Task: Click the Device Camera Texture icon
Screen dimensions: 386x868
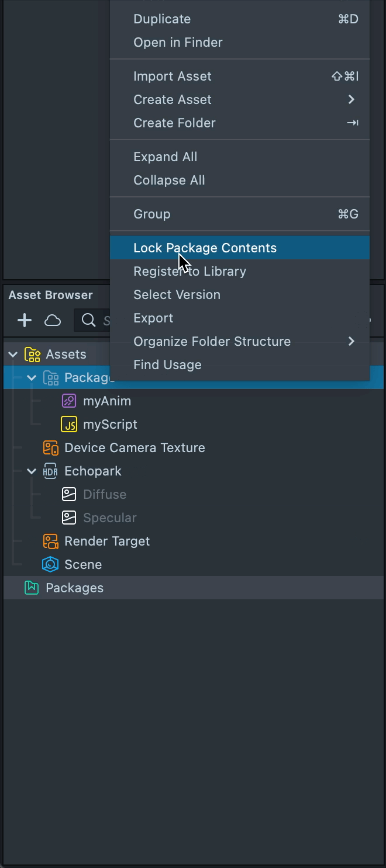Action: (51, 448)
